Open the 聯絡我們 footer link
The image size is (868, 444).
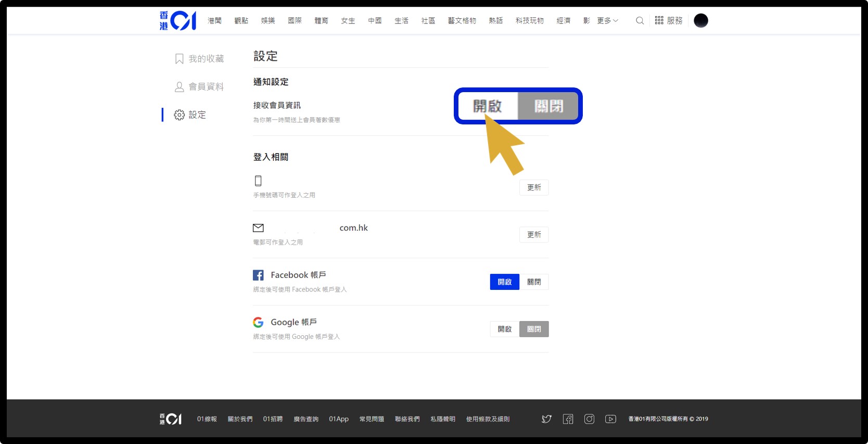coord(407,419)
